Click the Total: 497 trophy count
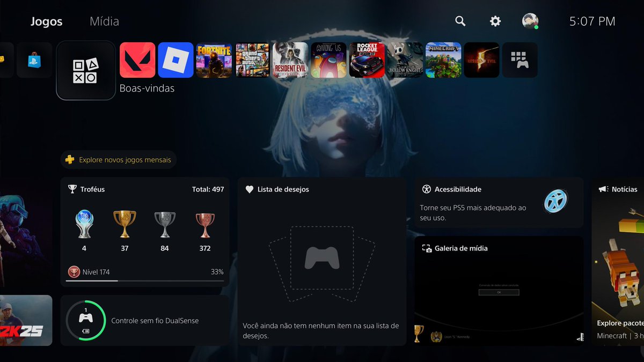Image resolution: width=644 pixels, height=362 pixels. click(x=208, y=189)
